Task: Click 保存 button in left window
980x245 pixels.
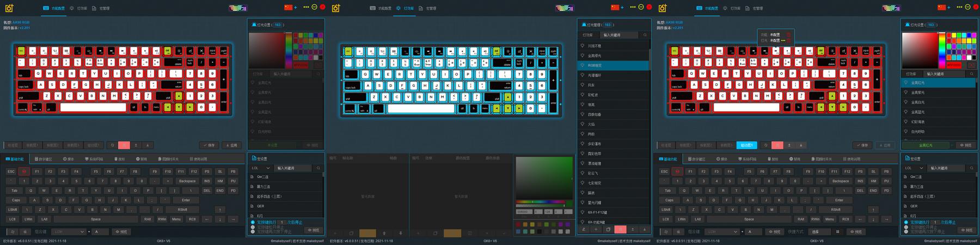Action: [x=209, y=145]
